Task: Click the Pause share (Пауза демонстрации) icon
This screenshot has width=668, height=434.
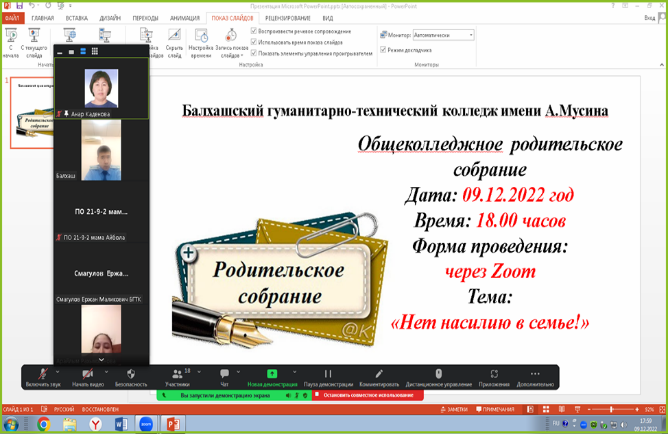Action: tap(328, 374)
